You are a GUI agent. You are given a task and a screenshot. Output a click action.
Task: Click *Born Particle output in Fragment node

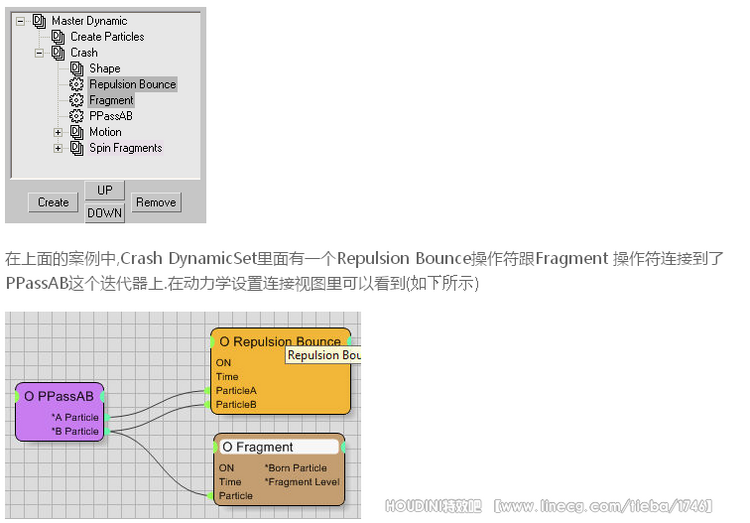(296, 468)
